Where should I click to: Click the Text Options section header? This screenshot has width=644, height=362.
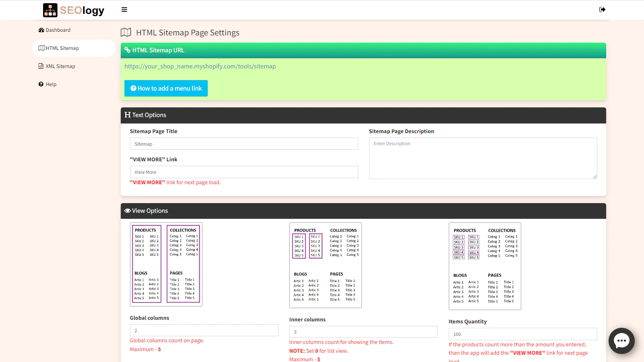pyautogui.click(x=363, y=115)
